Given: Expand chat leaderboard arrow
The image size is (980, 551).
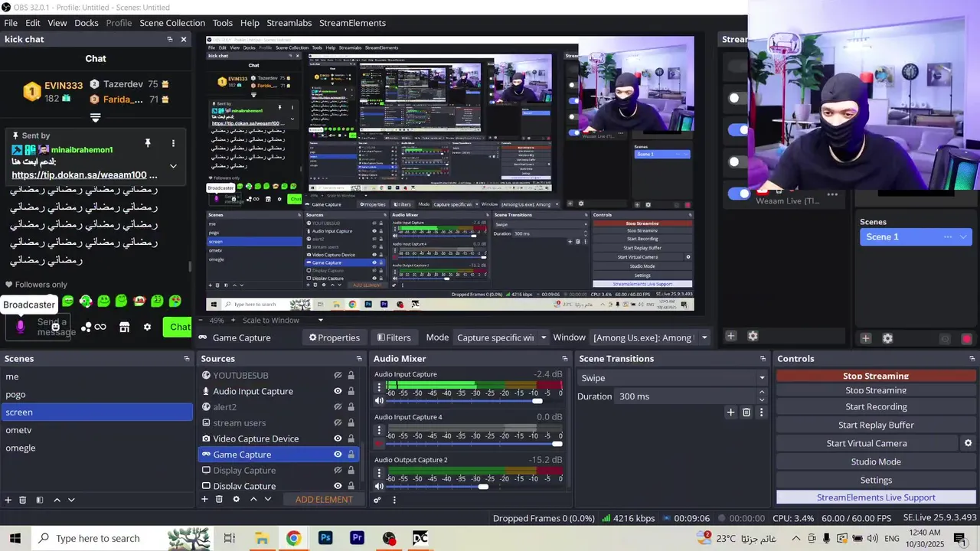Looking at the screenshot, I should (x=95, y=118).
